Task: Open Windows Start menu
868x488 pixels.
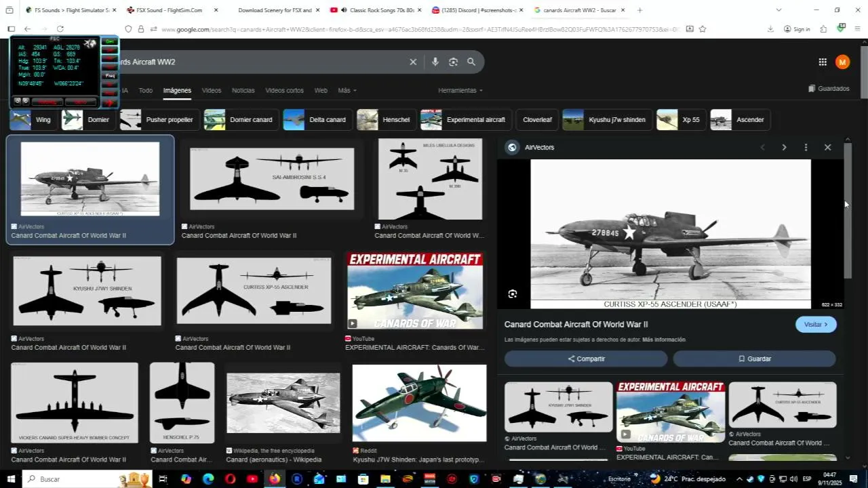Action: (10, 479)
